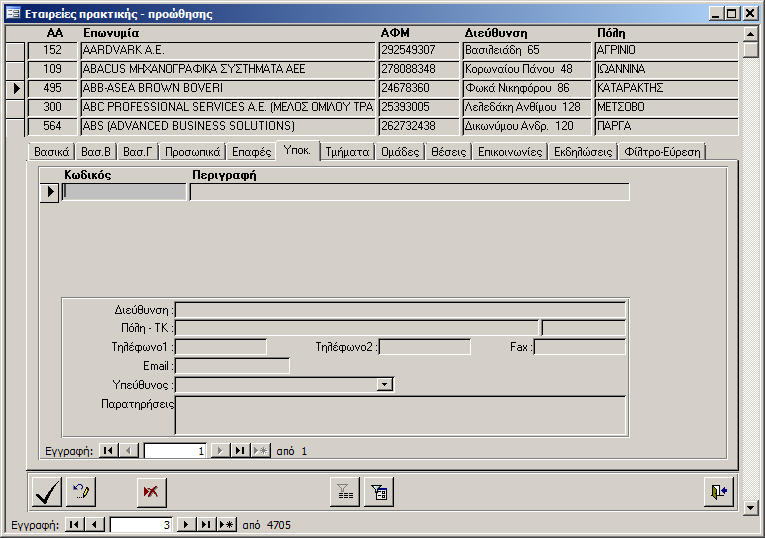The width and height of the screenshot is (765, 538).
Task: Click the undo changes pencil icon
Action: [x=80, y=492]
